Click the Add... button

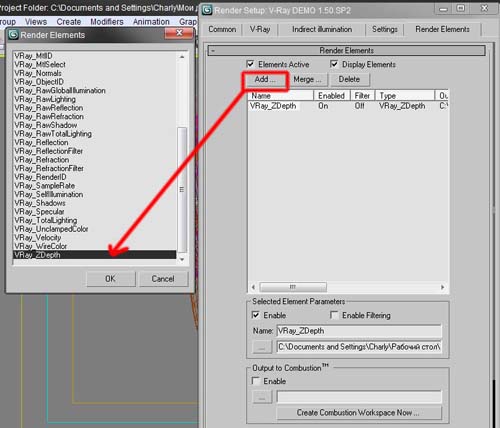tap(265, 80)
